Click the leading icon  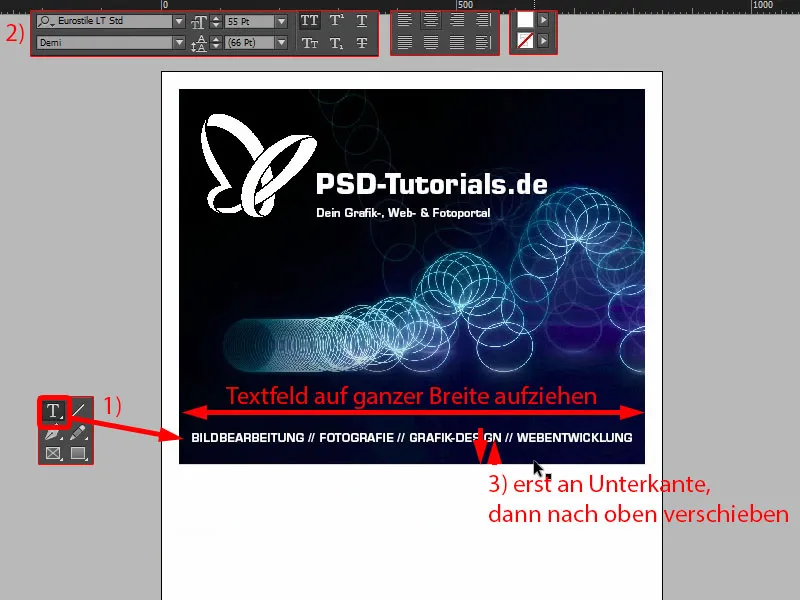199,43
